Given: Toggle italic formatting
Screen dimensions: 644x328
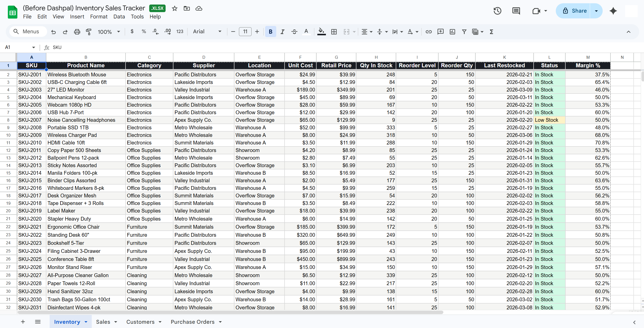Looking at the screenshot, I should point(282,32).
